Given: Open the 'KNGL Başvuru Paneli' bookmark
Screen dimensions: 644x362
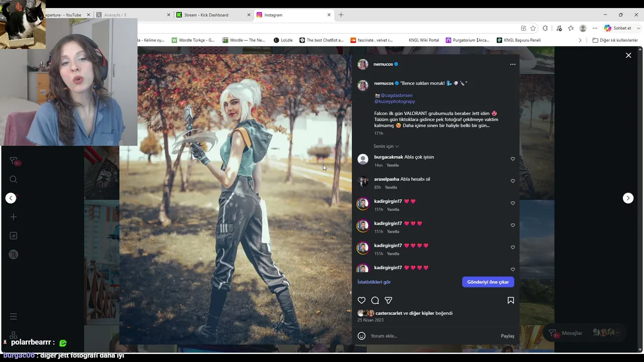Looking at the screenshot, I should 519,40.
